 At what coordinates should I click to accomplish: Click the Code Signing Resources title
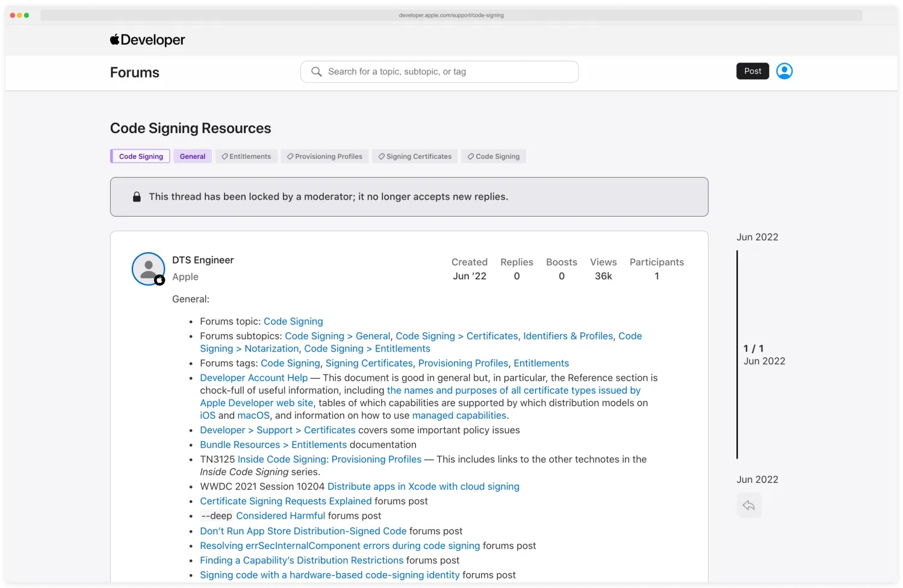coord(190,128)
